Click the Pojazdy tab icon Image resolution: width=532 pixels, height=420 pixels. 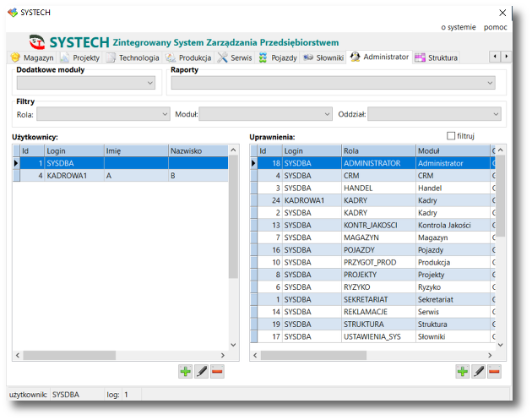click(263, 57)
